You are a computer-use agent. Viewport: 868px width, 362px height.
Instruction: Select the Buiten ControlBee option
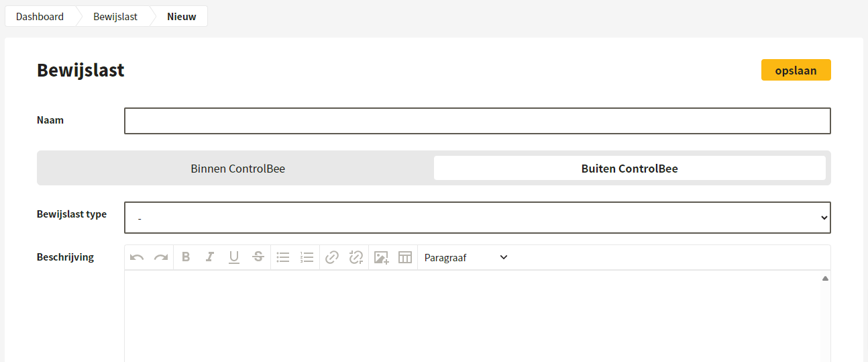click(x=630, y=169)
